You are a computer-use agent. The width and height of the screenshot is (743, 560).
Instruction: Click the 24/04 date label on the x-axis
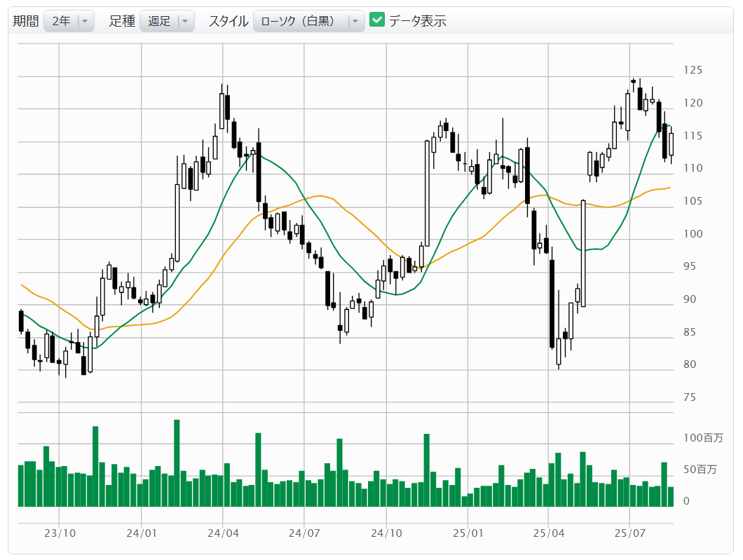tap(223, 533)
